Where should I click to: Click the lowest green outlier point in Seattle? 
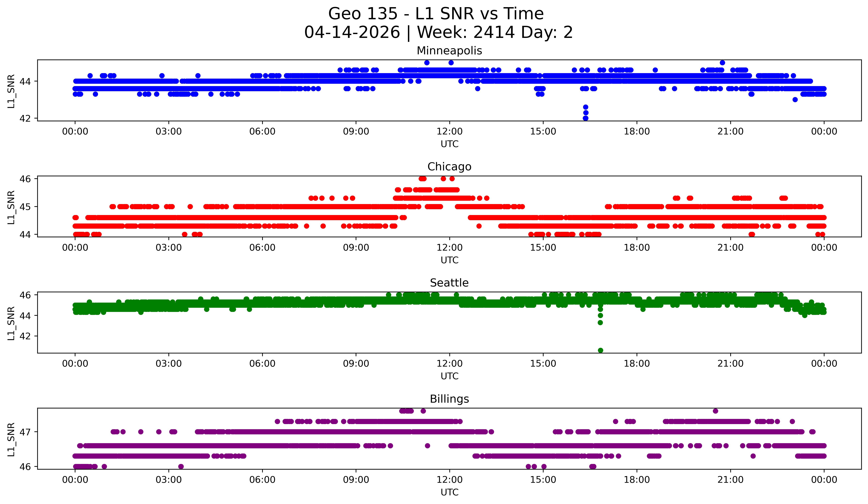[x=600, y=350]
